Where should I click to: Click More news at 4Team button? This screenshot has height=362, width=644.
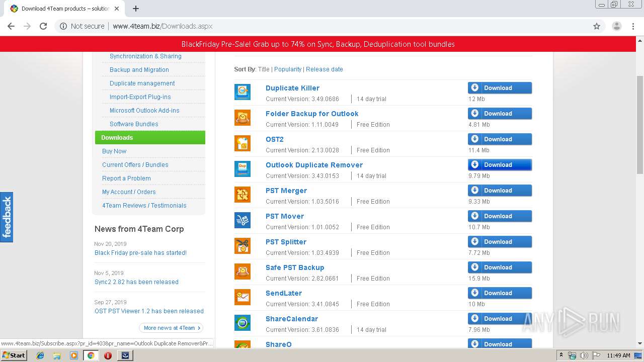click(171, 328)
